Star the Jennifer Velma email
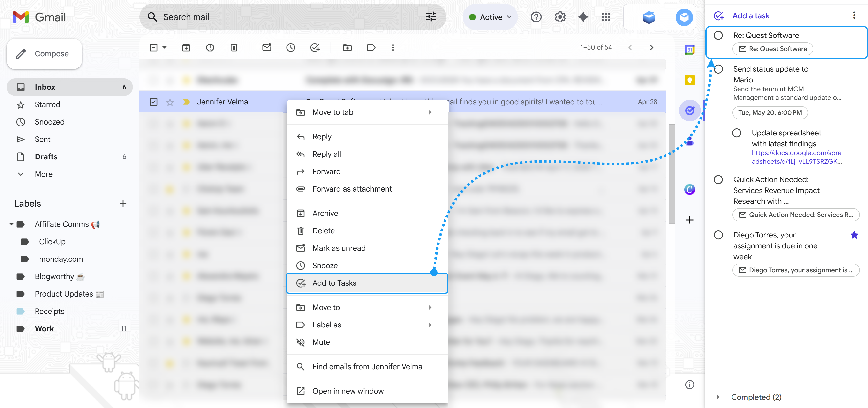 tap(170, 102)
